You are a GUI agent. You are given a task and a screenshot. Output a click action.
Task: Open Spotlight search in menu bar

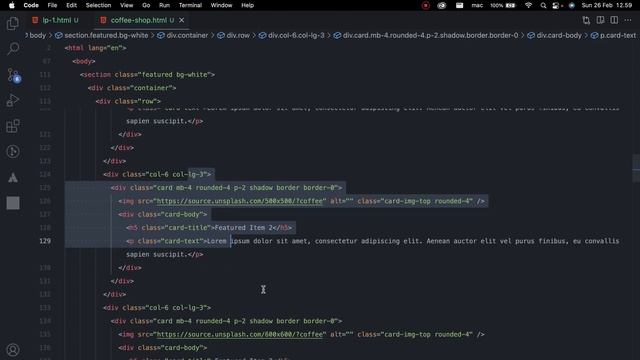click(x=543, y=5)
